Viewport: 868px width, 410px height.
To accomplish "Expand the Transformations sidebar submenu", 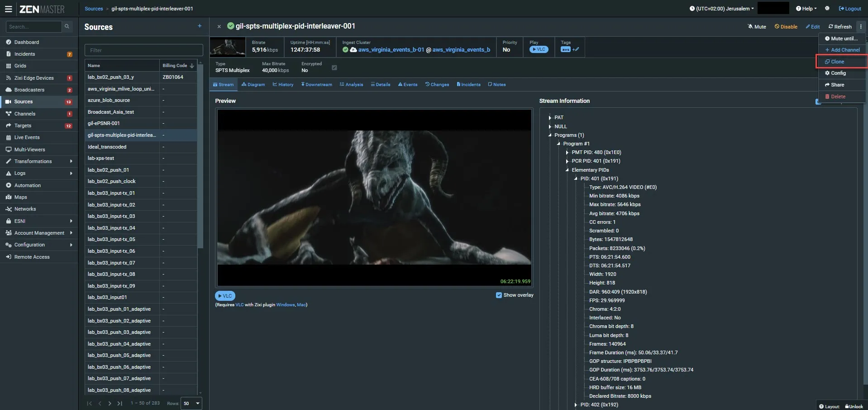I will [x=39, y=161].
